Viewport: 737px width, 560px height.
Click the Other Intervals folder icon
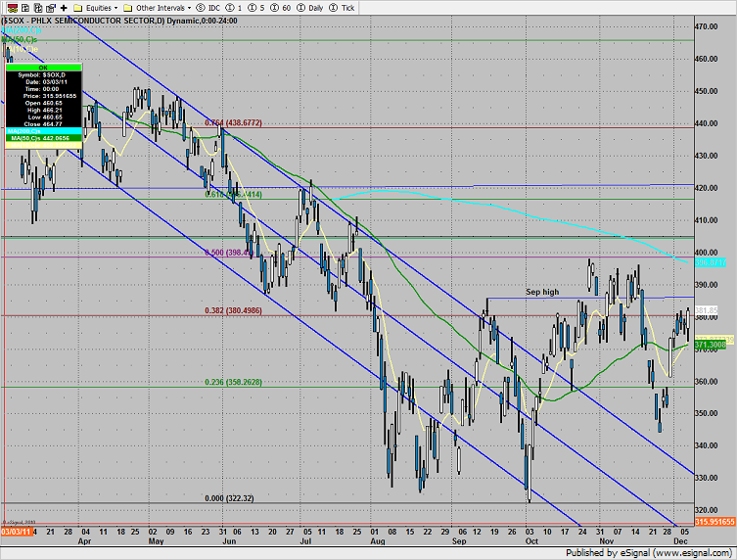128,8
